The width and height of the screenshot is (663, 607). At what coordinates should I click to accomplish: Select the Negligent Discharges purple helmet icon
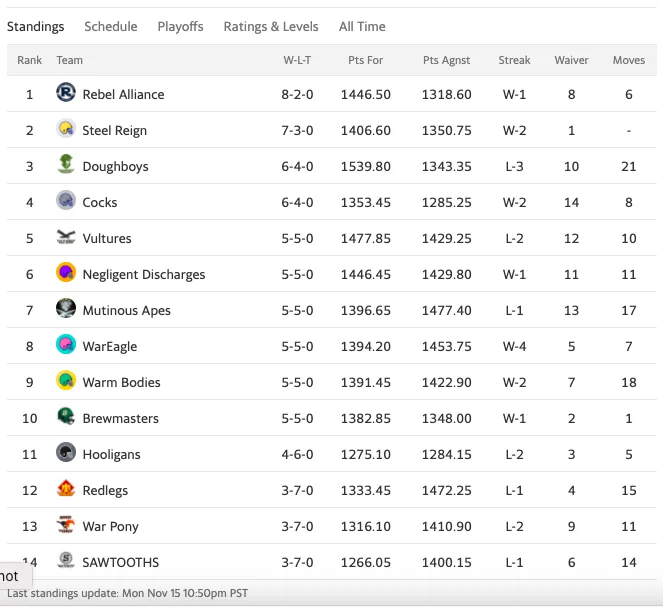(x=66, y=272)
